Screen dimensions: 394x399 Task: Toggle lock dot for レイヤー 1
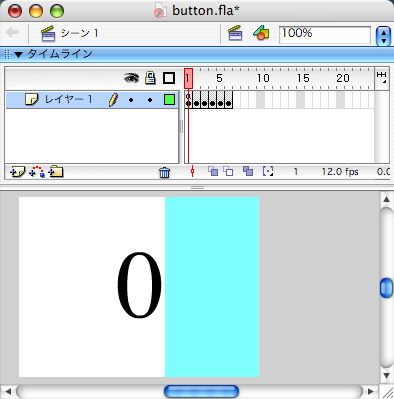click(150, 100)
